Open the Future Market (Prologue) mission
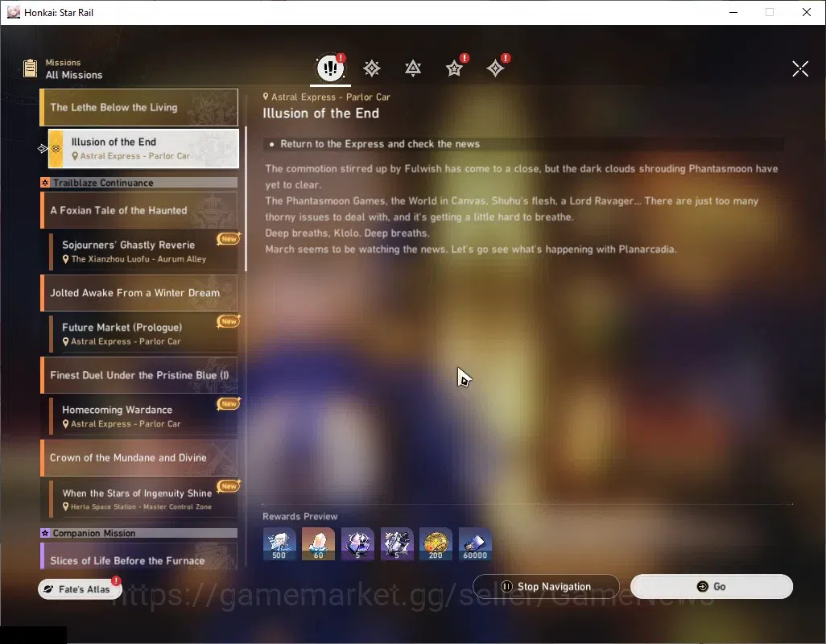This screenshot has height=644, width=826. [x=143, y=334]
